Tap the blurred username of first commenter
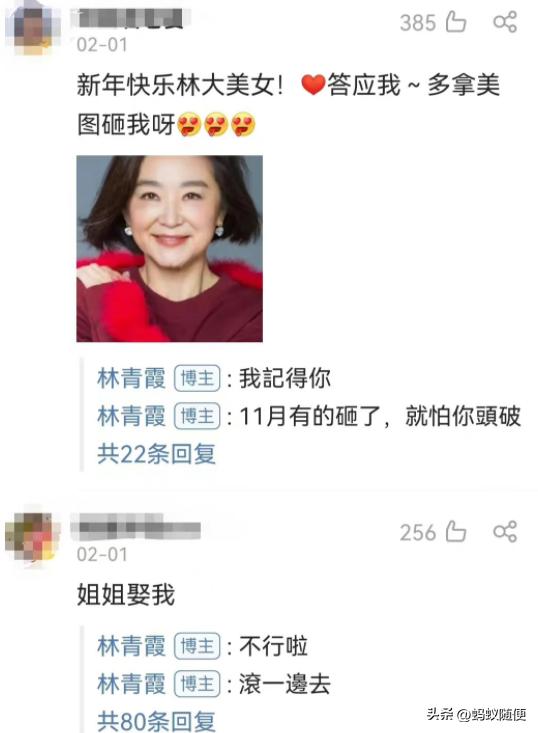The width and height of the screenshot is (538, 733). click(131, 19)
